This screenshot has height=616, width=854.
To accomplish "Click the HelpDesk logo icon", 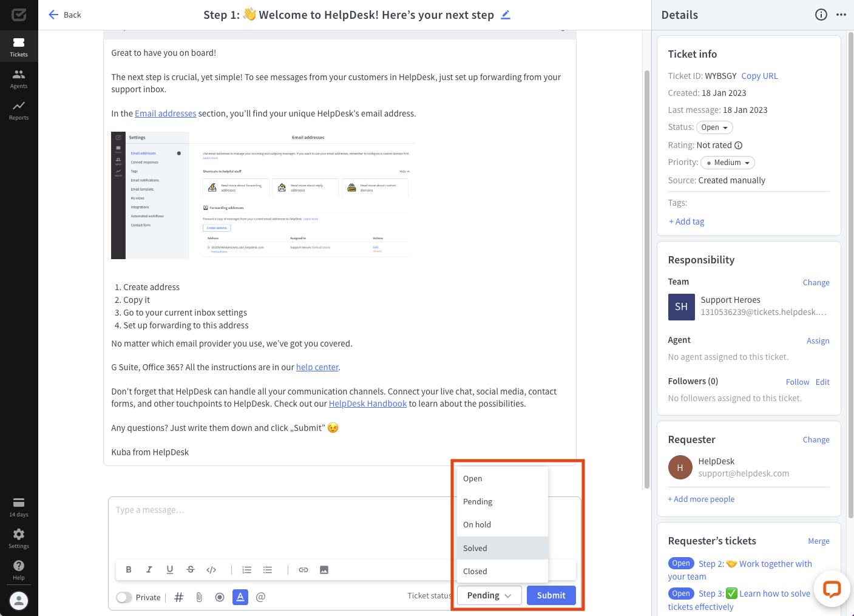I will (19, 15).
